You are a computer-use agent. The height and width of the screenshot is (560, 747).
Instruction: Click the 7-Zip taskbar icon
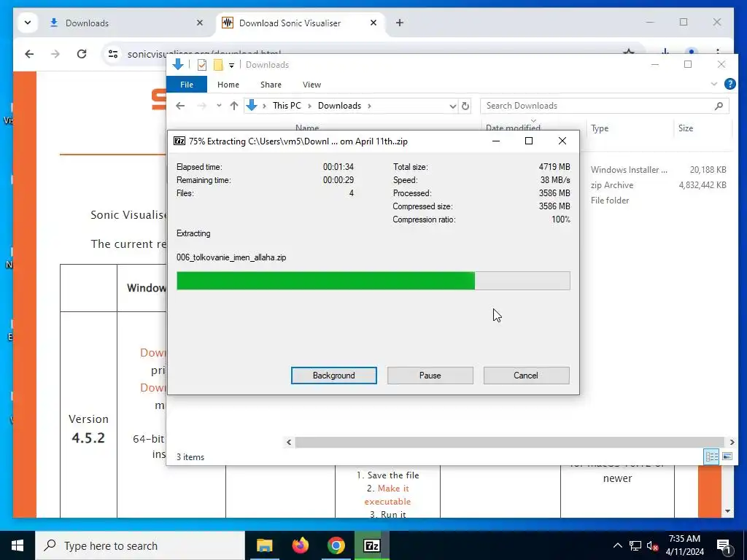371,545
